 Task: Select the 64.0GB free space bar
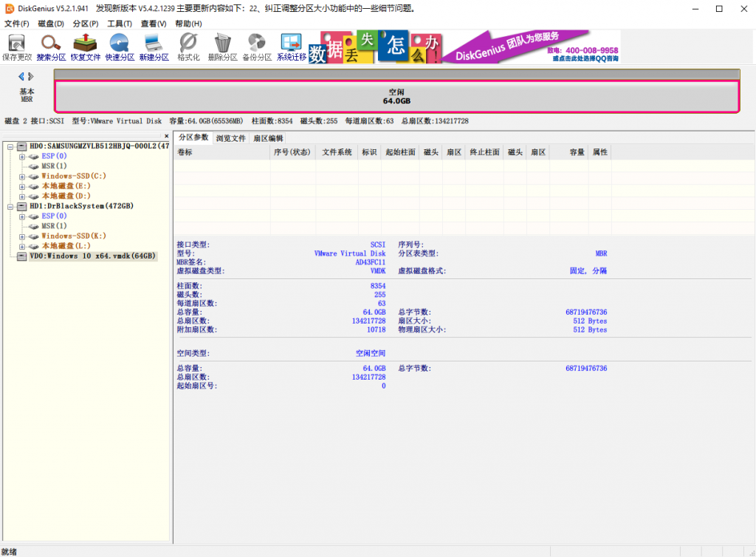(x=396, y=97)
